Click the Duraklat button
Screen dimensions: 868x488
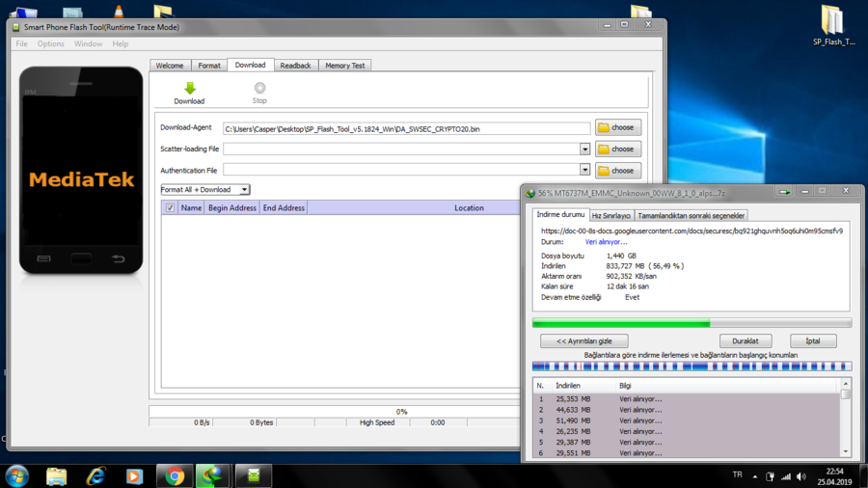pos(746,341)
